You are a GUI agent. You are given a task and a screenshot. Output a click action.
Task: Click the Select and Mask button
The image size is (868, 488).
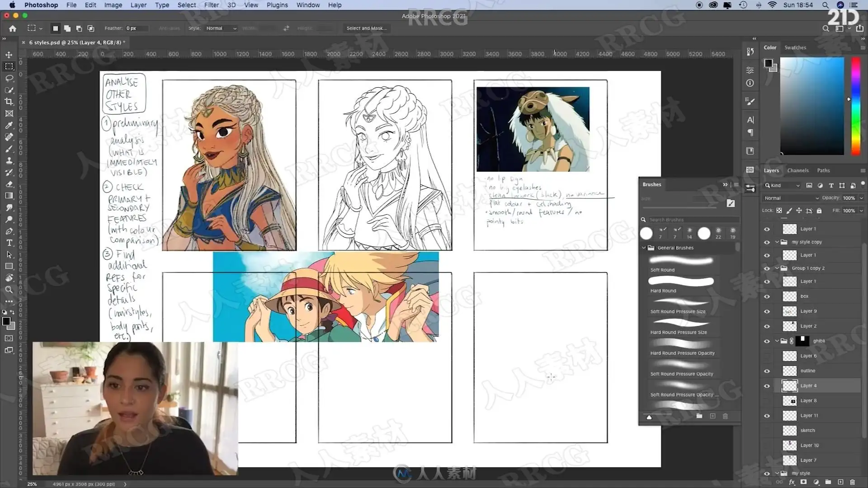point(366,28)
